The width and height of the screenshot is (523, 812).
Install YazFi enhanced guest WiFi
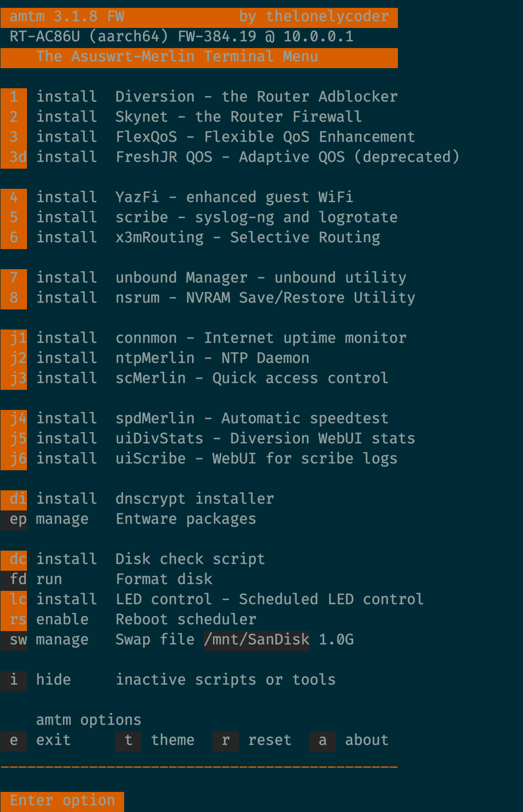(x=13, y=197)
